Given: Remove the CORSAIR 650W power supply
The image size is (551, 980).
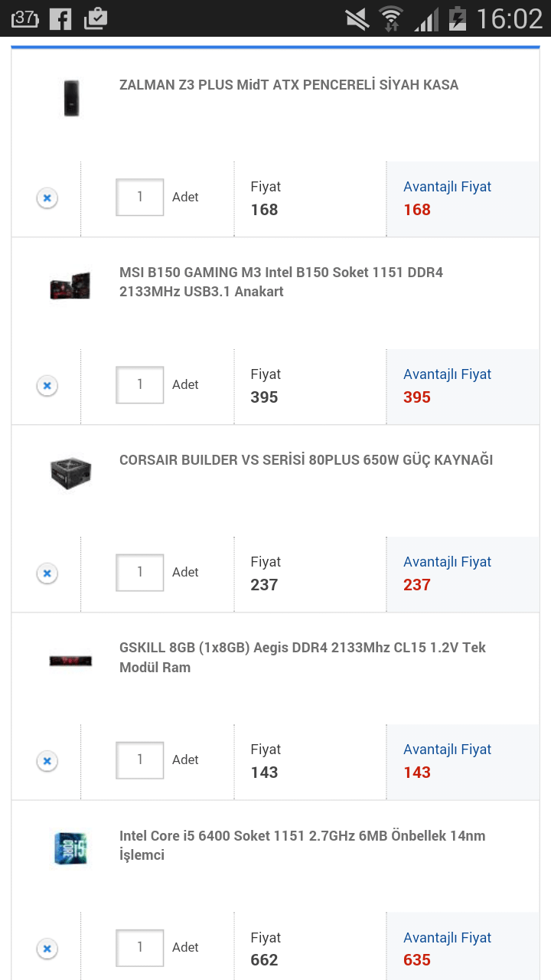Looking at the screenshot, I should click(x=47, y=573).
